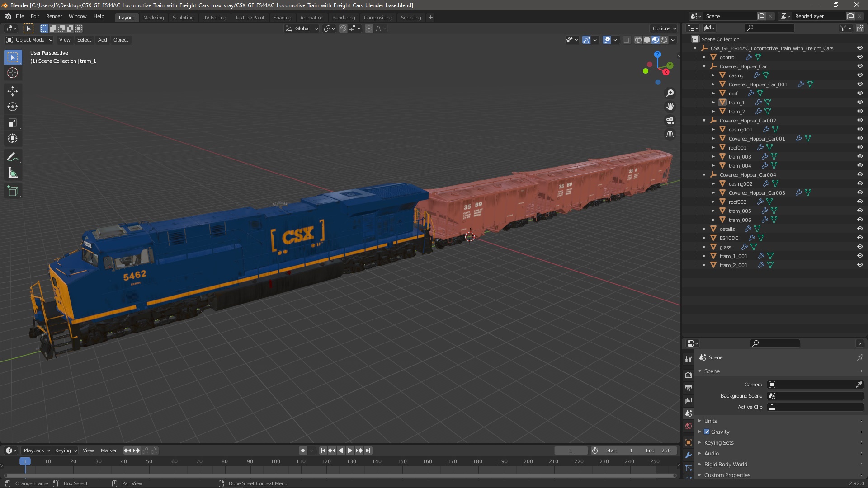This screenshot has width=868, height=488.
Task: Hide the casing object in outliner
Action: point(860,75)
